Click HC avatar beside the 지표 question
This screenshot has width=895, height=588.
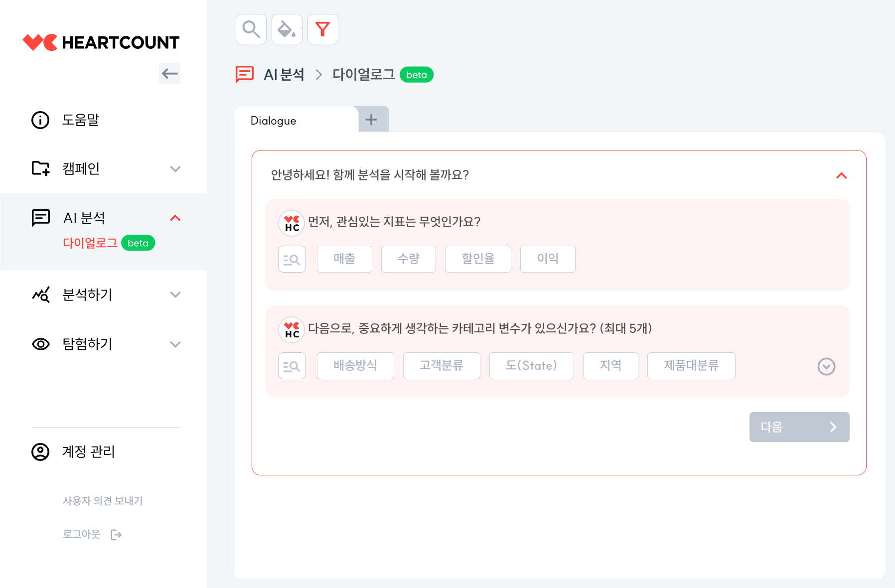coord(292,223)
